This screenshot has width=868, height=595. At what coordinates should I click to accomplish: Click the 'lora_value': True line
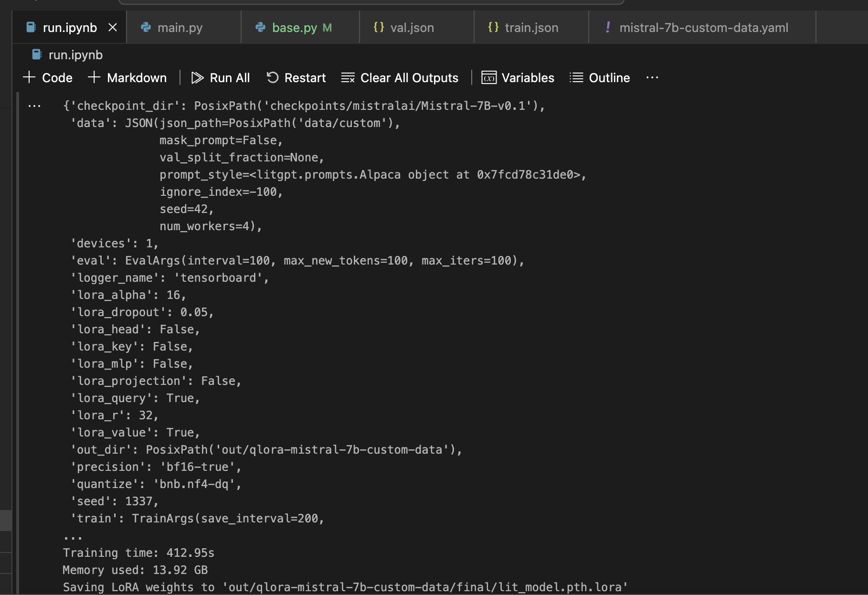135,433
